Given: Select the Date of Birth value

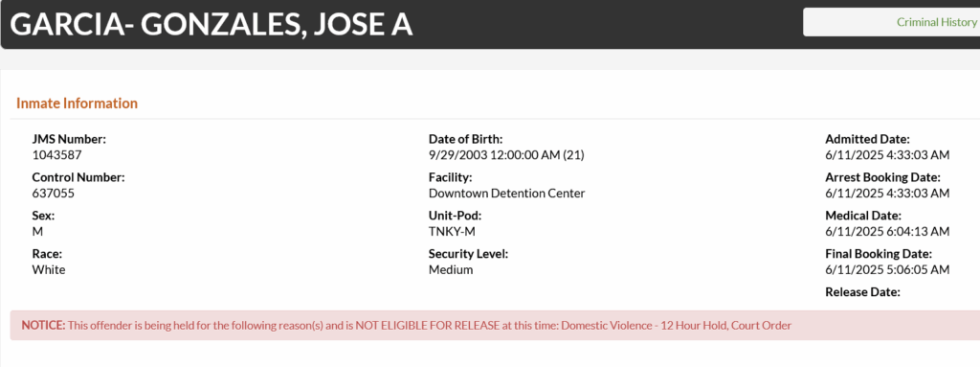Looking at the screenshot, I should pos(506,154).
